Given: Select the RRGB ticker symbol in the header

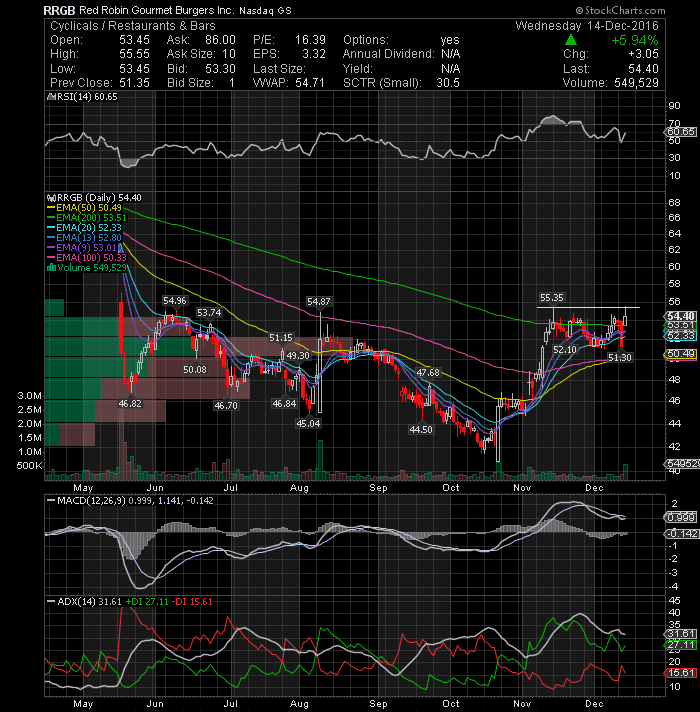Looking at the screenshot, I should tap(59, 10).
